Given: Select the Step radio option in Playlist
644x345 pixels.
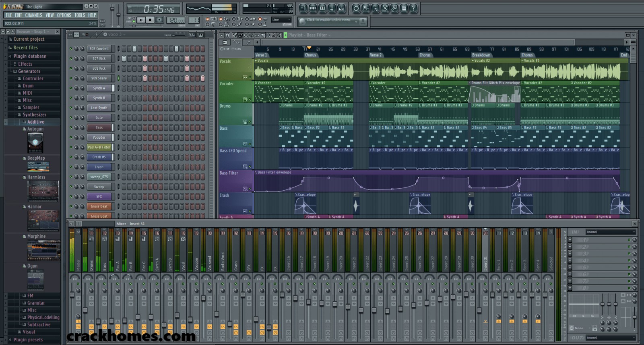Looking at the screenshot, I should coord(222,49).
